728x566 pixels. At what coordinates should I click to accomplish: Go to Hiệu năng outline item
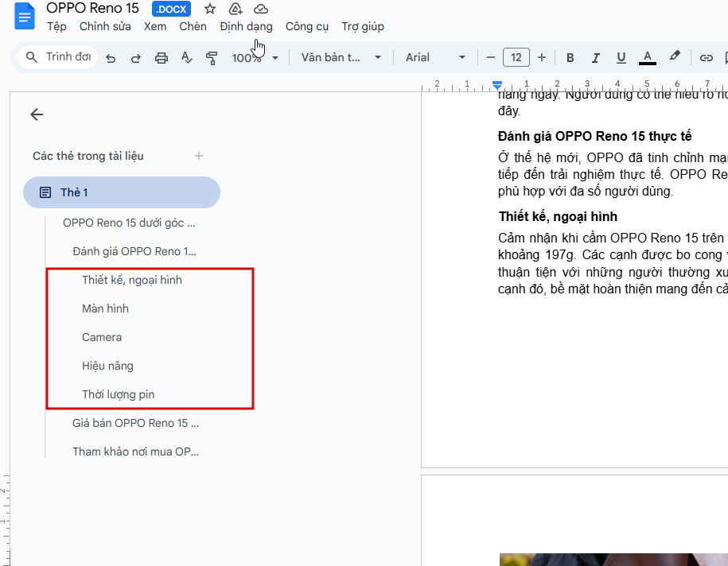[107, 366]
